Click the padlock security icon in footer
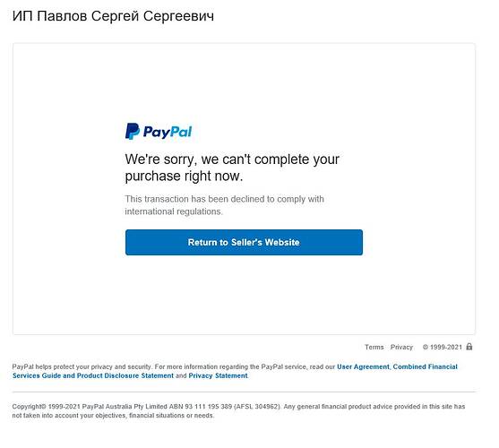Image resolution: width=499 pixels, height=448 pixels. (x=469, y=347)
